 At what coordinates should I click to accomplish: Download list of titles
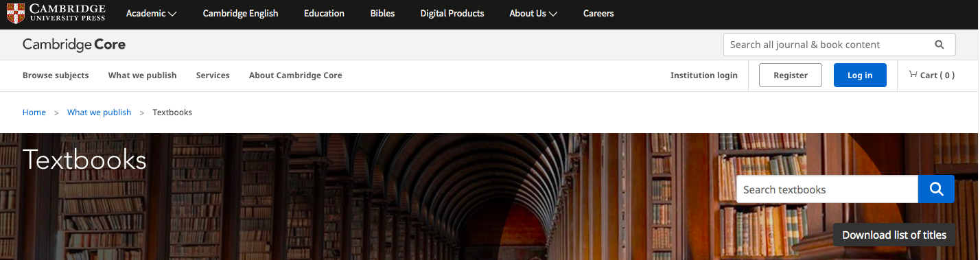[x=894, y=235]
